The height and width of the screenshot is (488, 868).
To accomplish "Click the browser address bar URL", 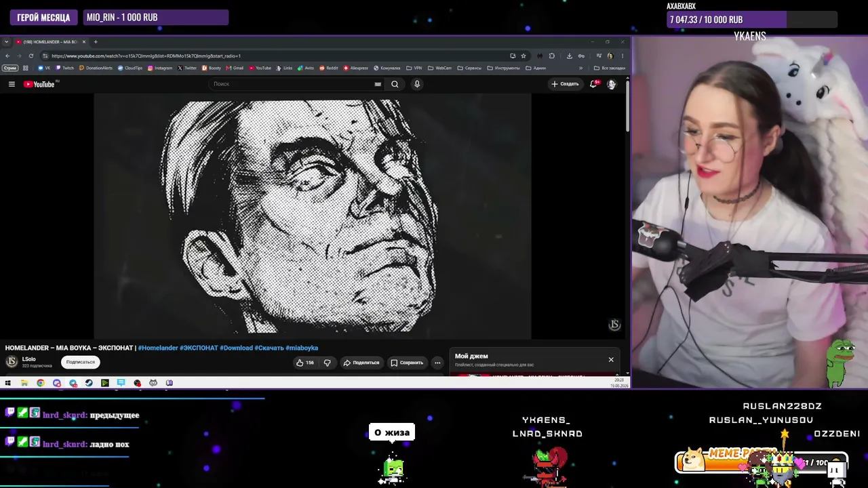I will click(146, 56).
